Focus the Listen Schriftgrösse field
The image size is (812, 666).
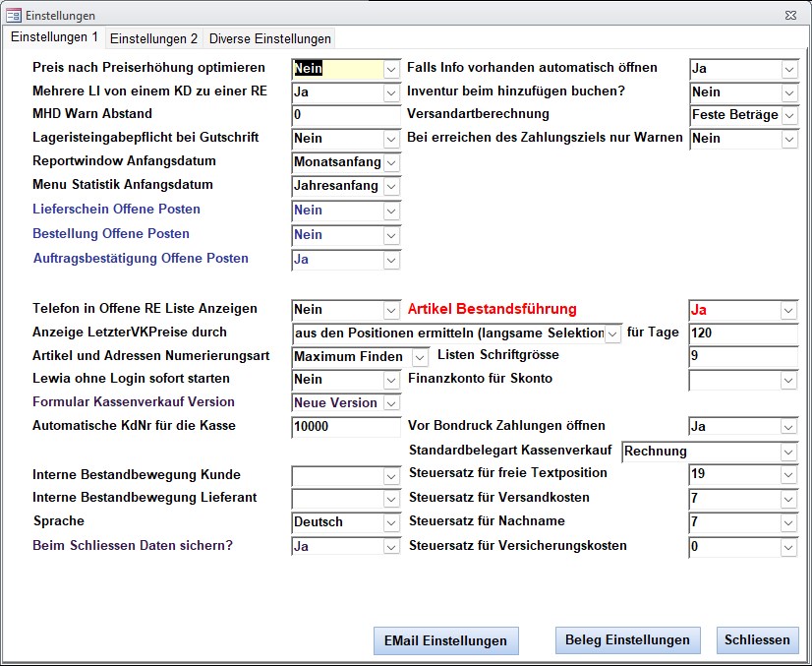[x=743, y=356]
